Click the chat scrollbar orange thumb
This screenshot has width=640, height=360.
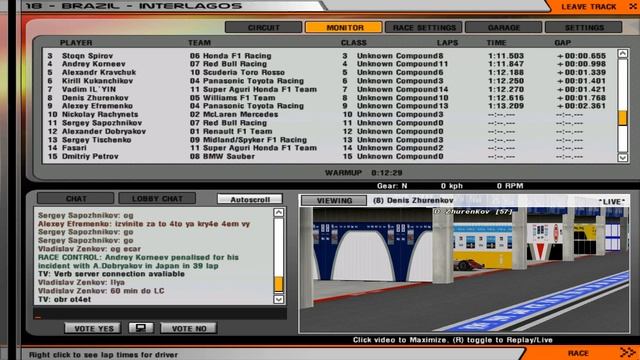[278, 284]
